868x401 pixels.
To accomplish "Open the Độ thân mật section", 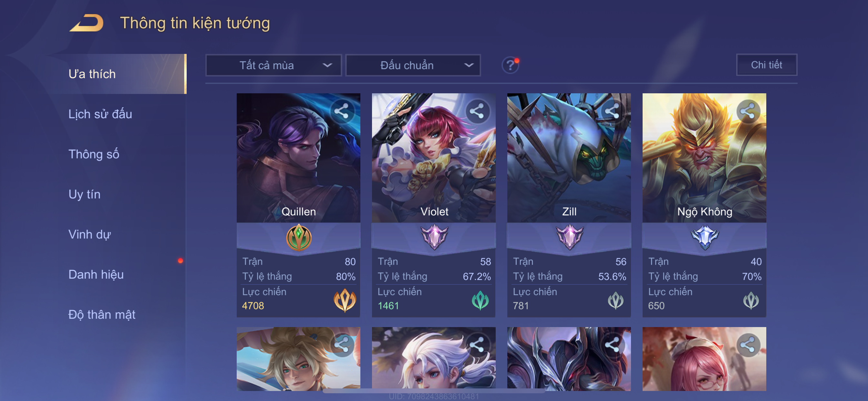I will [102, 314].
